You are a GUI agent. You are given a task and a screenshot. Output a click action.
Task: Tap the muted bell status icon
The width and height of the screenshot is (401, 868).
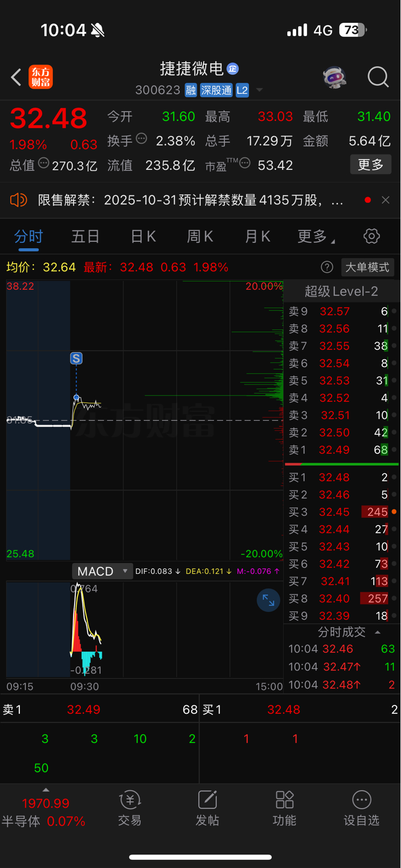click(98, 30)
